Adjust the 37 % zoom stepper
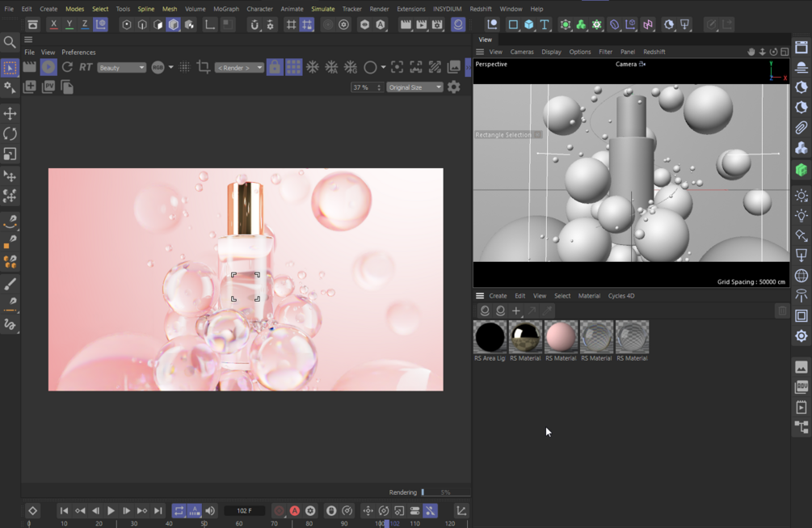 tap(379, 87)
